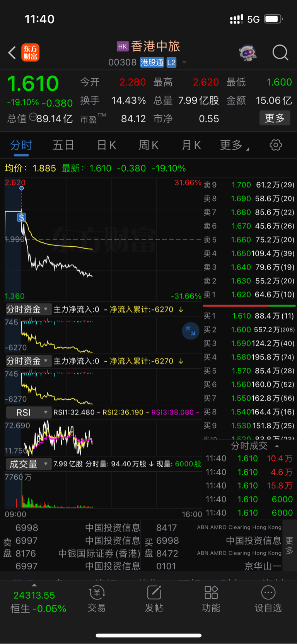The height and width of the screenshot is (644, 297).
Task: Tap the L2 level badge
Action: coord(171,62)
